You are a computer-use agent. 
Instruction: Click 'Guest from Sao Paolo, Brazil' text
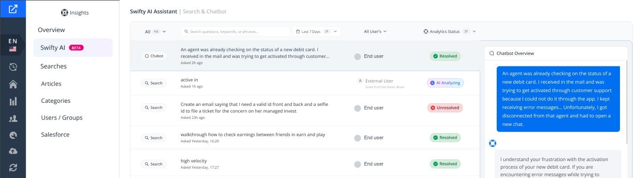[x=385, y=87]
